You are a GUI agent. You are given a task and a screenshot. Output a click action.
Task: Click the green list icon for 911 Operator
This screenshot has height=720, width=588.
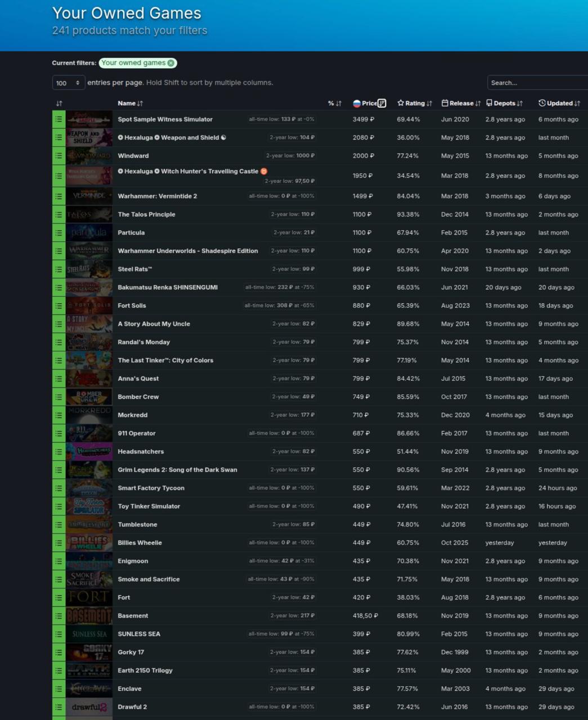(x=59, y=434)
